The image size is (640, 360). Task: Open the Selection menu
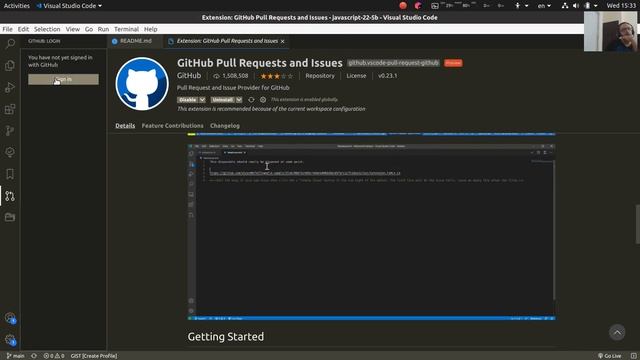pos(47,29)
